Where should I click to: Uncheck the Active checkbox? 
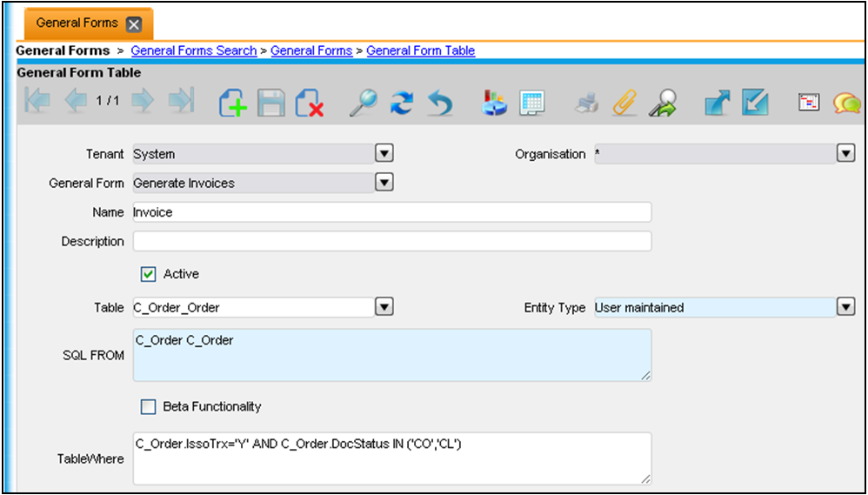(148, 274)
